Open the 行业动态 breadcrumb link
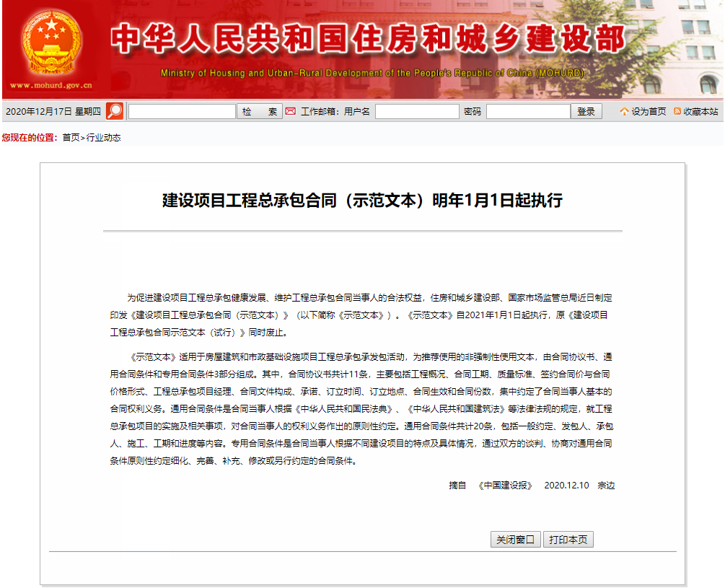 pos(104,137)
